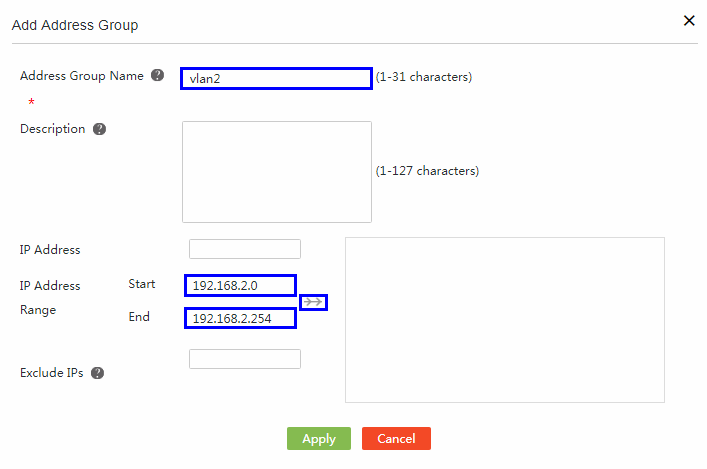707x469 pixels.
Task: Select the Exclude IPs input box
Action: 245,359
